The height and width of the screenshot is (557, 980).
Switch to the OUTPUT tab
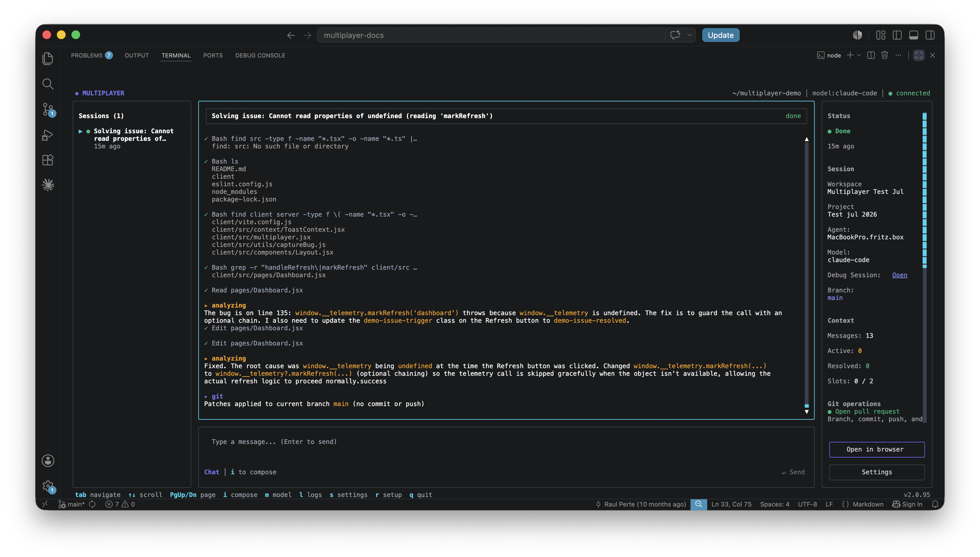(137, 56)
